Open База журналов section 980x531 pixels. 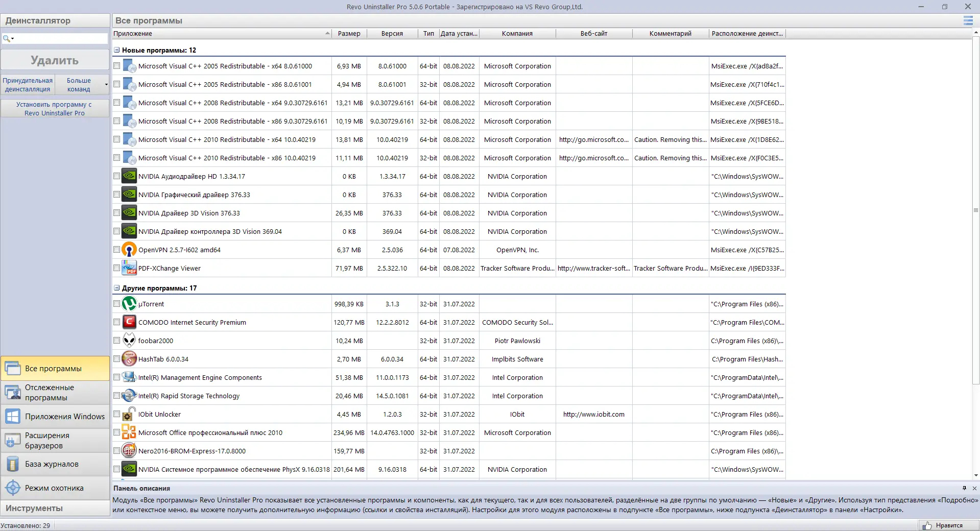55,464
